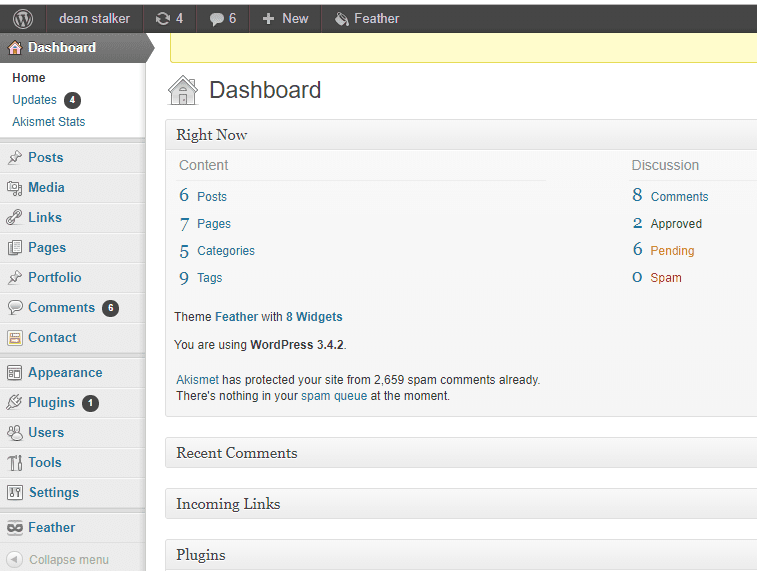
Task: Open the Appearance menu
Action: tap(65, 372)
